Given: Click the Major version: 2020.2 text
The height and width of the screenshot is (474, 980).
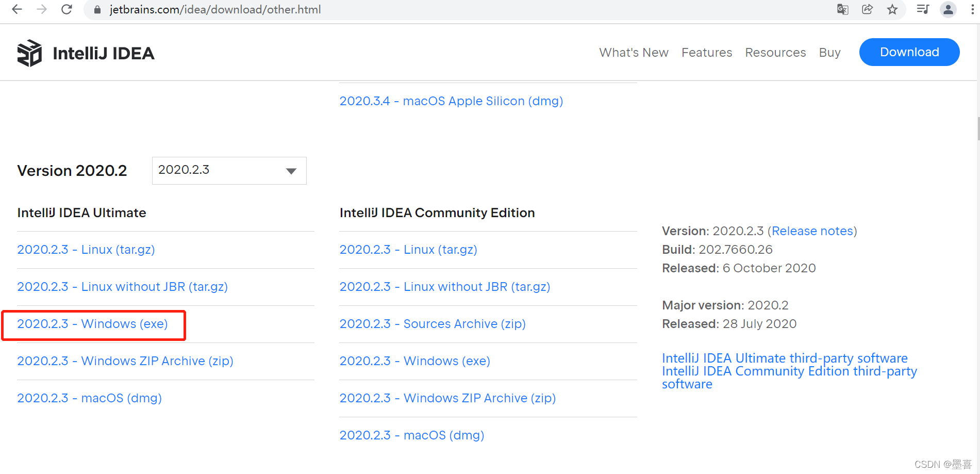Looking at the screenshot, I should (725, 305).
